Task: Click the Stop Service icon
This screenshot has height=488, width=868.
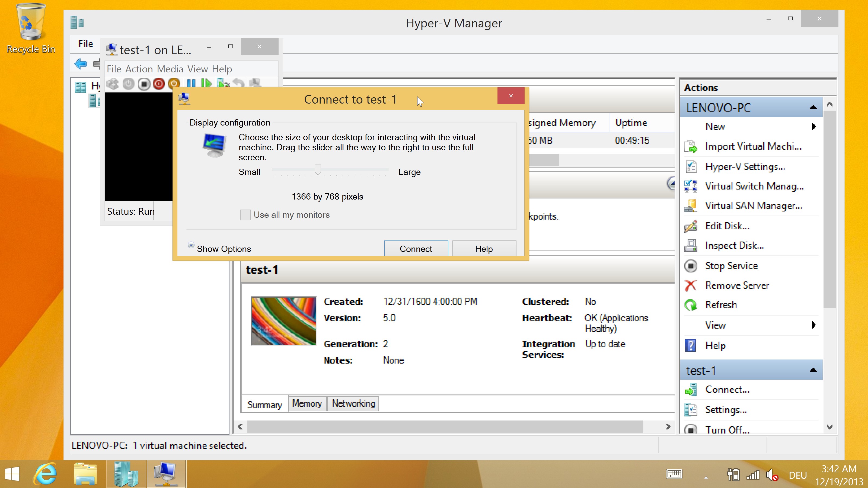Action: click(691, 266)
